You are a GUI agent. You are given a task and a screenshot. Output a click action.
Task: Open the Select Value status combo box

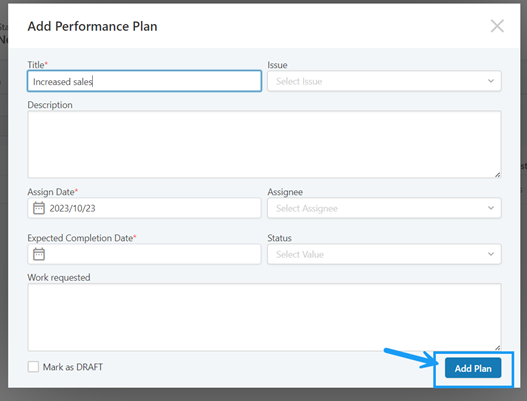coord(384,254)
